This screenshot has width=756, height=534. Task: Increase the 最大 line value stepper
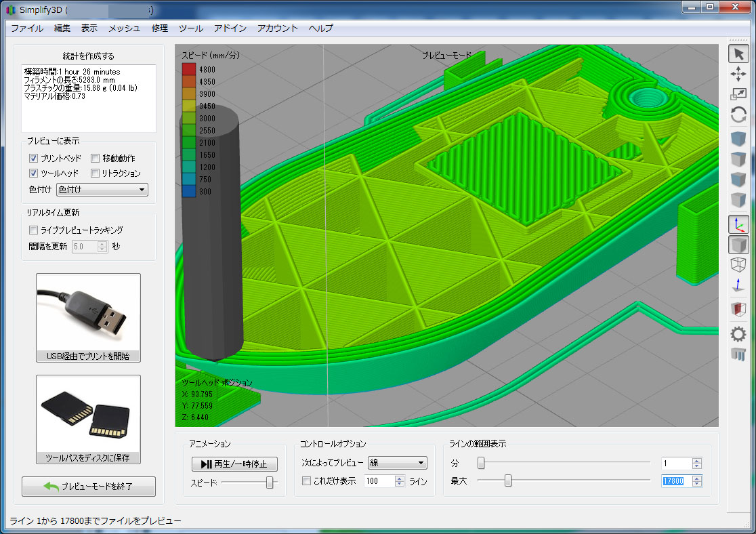pyautogui.click(x=697, y=478)
